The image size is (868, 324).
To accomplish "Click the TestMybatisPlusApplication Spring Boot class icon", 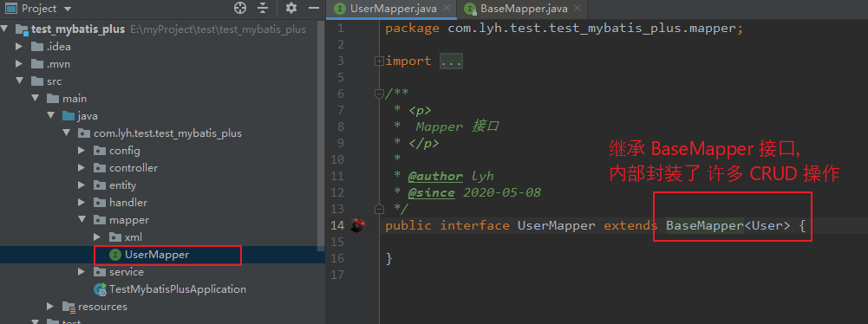I will click(101, 289).
